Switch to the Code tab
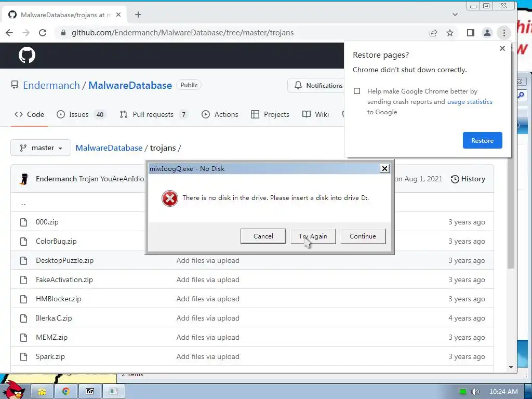532x399 pixels. (x=29, y=115)
